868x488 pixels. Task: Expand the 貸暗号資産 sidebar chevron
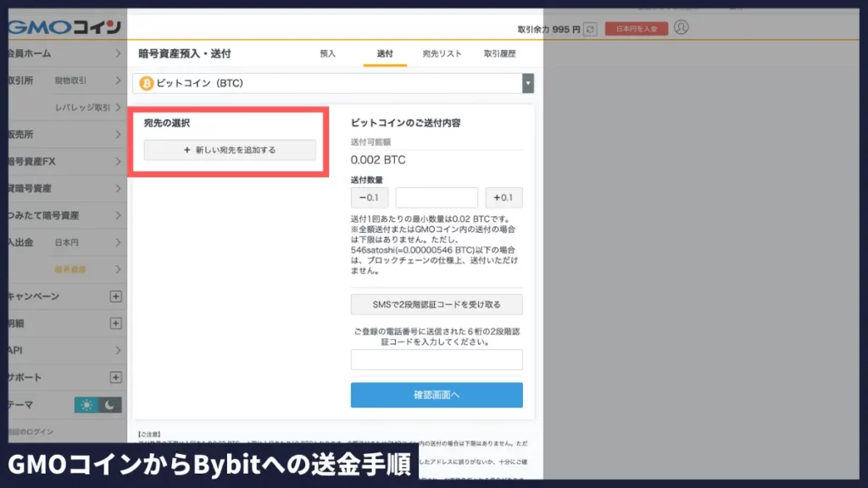coord(118,189)
